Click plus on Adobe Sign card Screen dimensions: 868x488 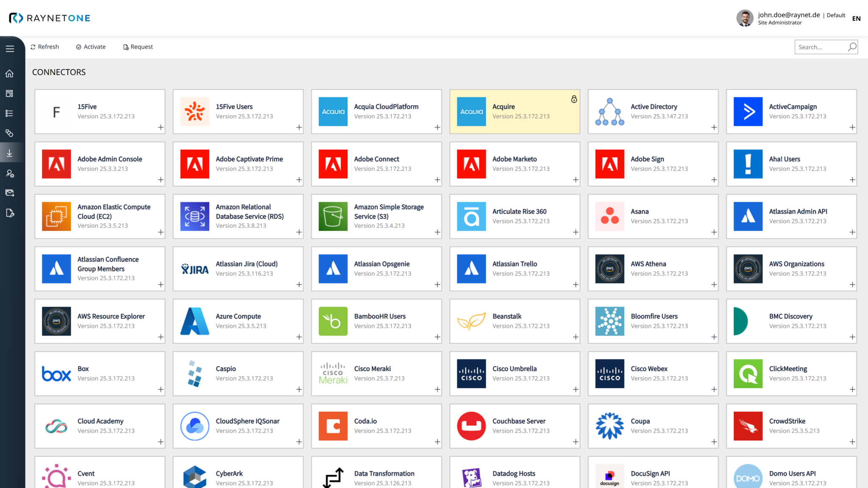[x=714, y=180]
